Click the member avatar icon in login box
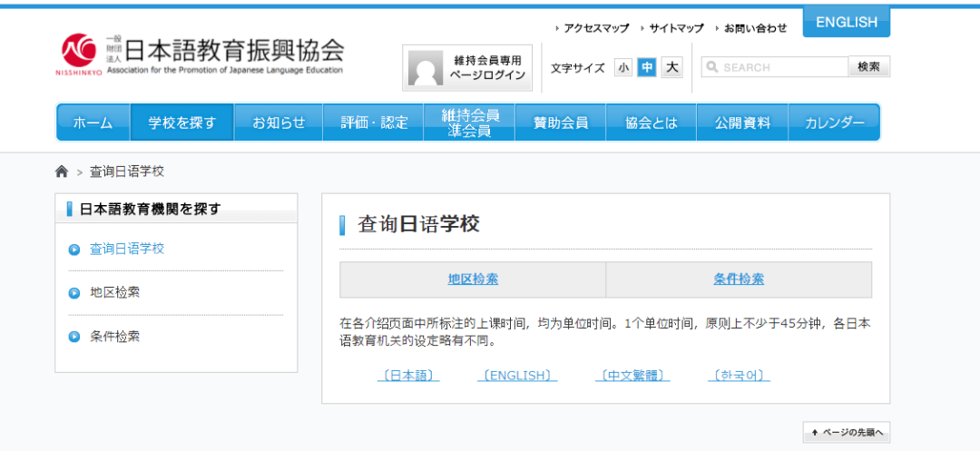The image size is (980, 451). (x=426, y=68)
